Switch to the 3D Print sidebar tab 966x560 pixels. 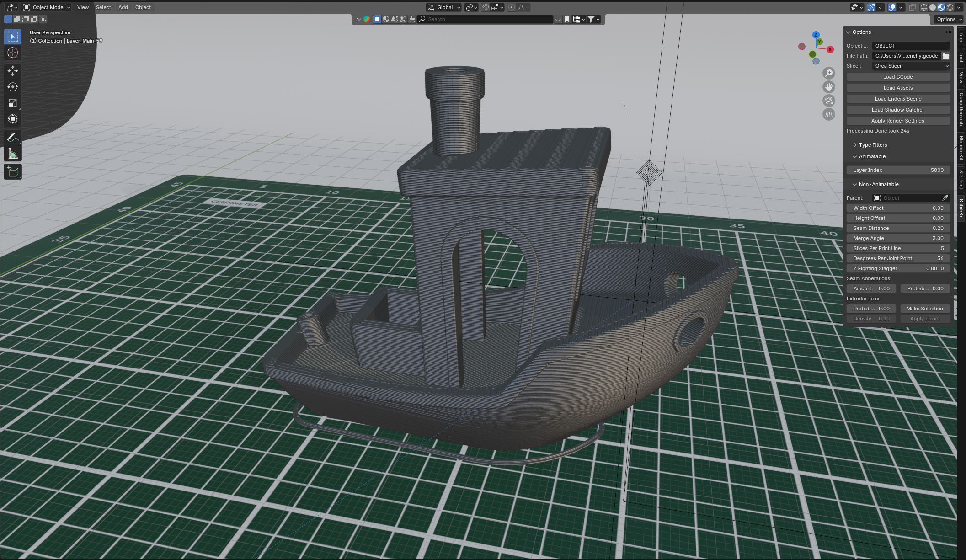pyautogui.click(x=960, y=180)
